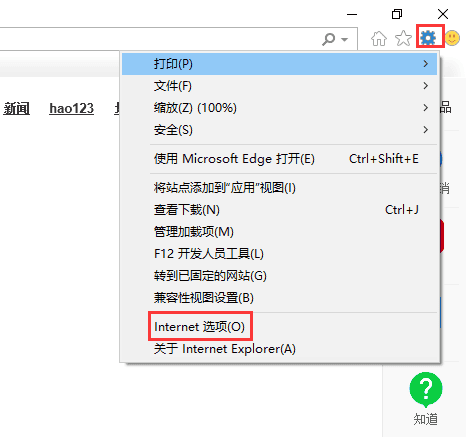Open the 缩放(Z) (100%) submenu
466x437 pixels.
coord(279,108)
